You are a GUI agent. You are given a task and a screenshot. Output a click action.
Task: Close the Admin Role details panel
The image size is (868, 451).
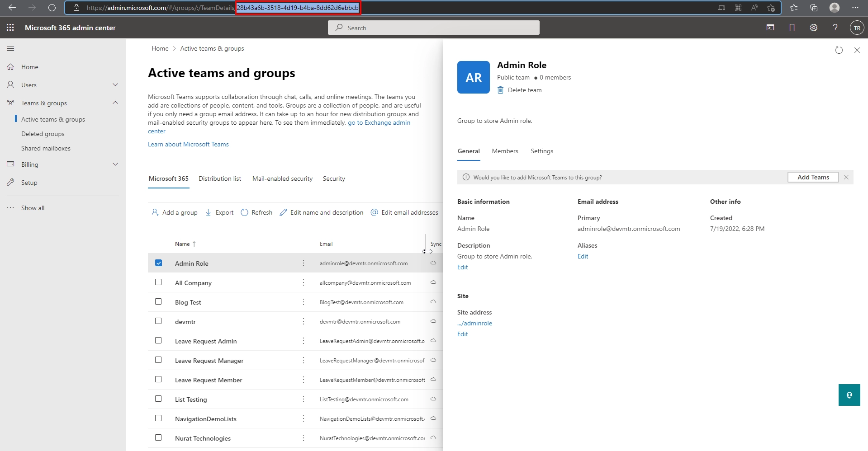tap(857, 50)
